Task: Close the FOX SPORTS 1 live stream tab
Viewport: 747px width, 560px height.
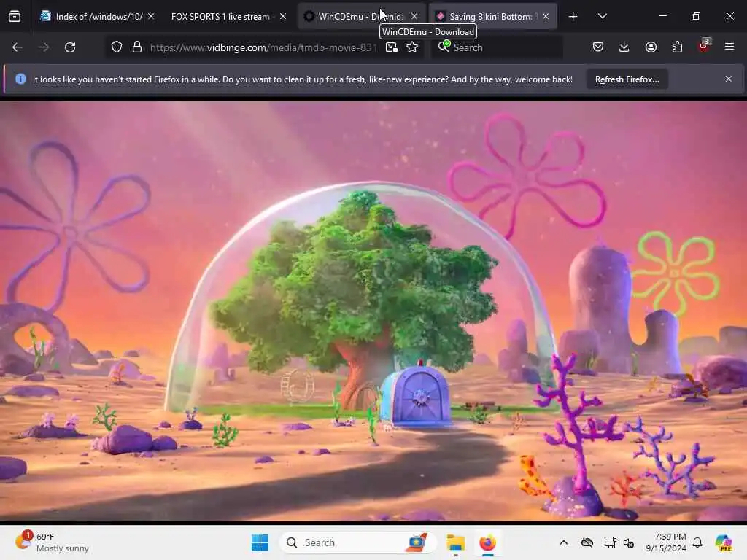Action: click(283, 16)
